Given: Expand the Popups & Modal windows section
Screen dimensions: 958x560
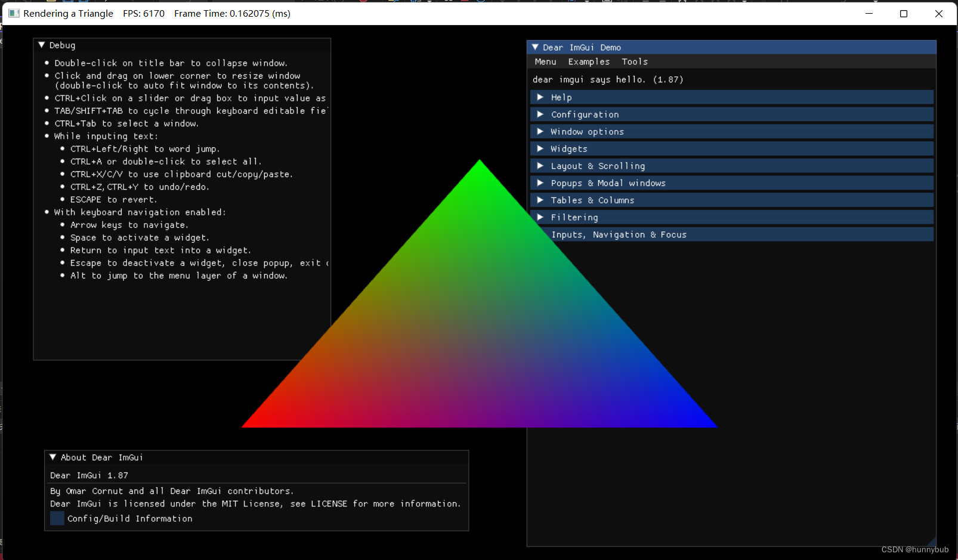Looking at the screenshot, I should click(x=608, y=182).
